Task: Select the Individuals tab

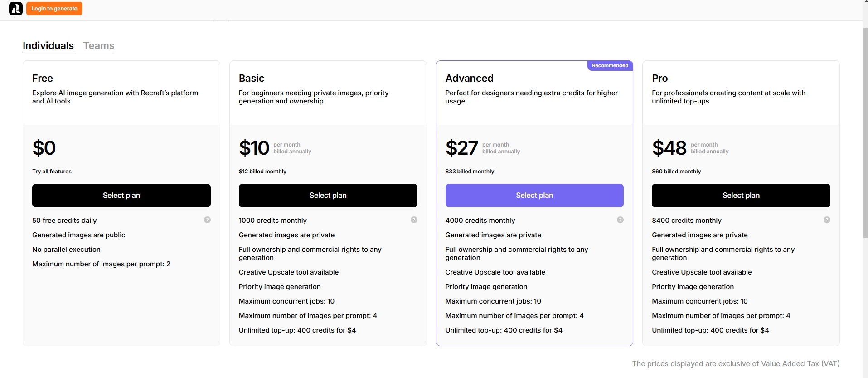Action: (48, 46)
